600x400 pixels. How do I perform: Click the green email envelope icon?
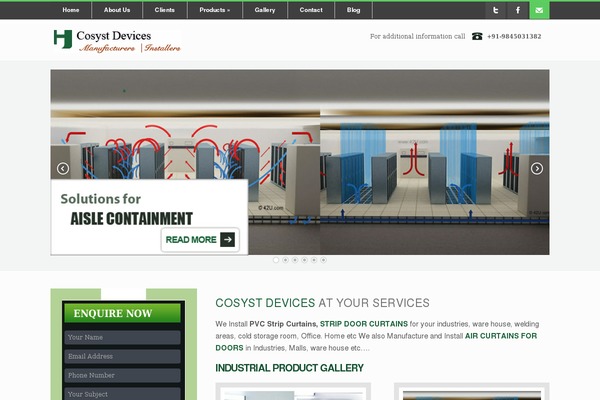[539, 10]
